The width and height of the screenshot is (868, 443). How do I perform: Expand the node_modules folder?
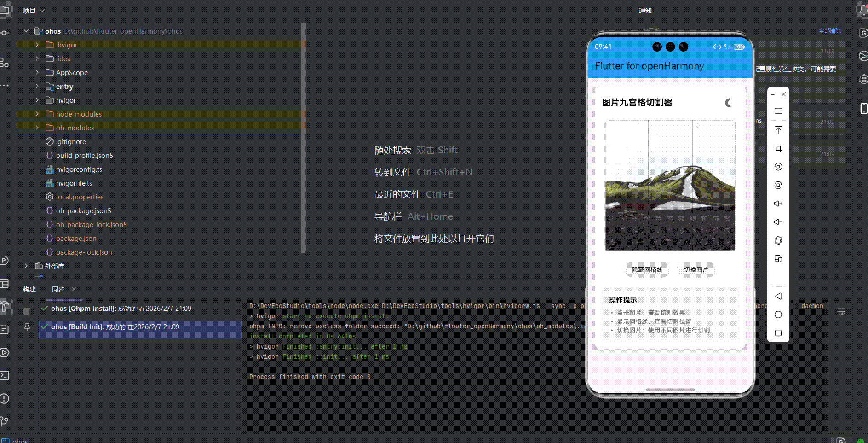pos(37,114)
